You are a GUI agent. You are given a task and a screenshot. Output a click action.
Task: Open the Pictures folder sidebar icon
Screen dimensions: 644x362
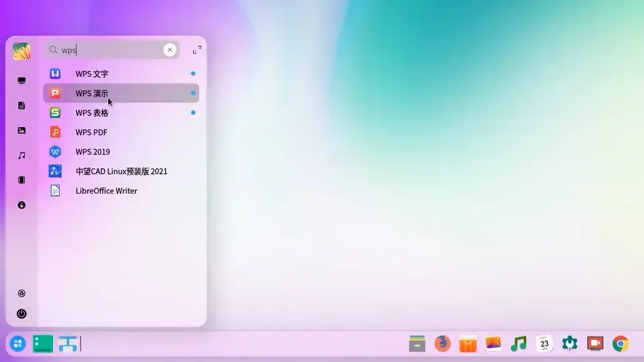(21, 131)
